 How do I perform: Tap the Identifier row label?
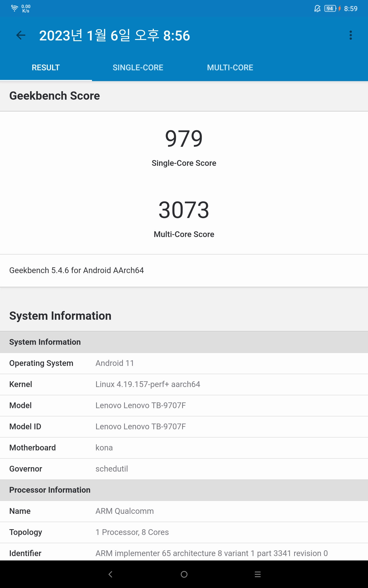[25, 553]
